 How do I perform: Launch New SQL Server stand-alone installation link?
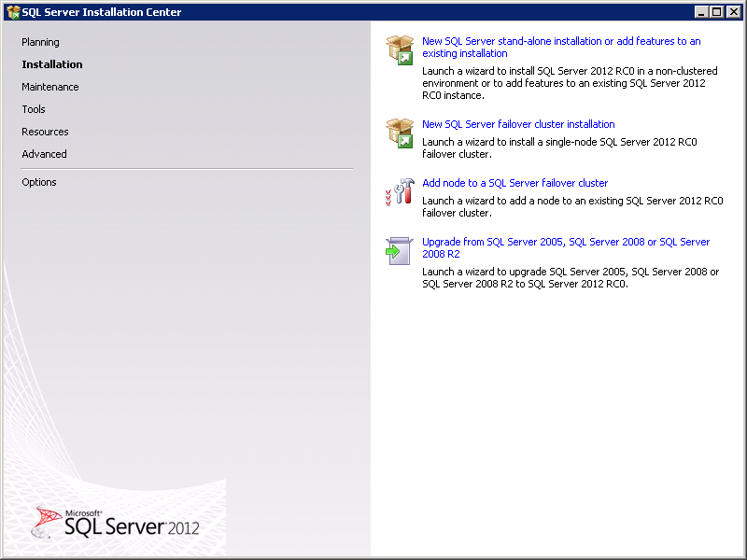(x=560, y=42)
